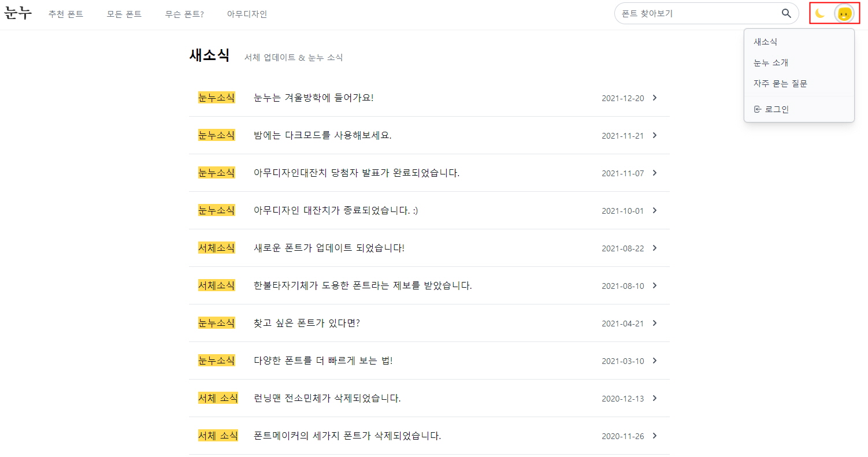868x457 pixels.
Task: Click the arrow on the 폰트메이커 deletion row
Action: [x=655, y=436]
